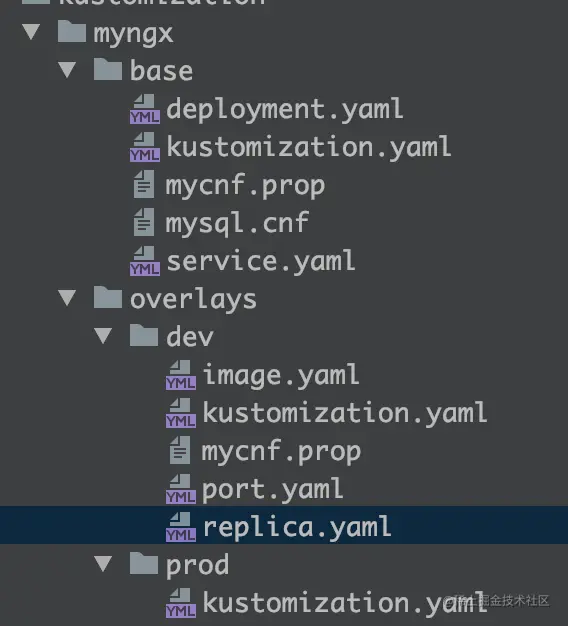The height and width of the screenshot is (626, 568).
Task: Collapse the prod folder arrow
Action: coord(103,564)
